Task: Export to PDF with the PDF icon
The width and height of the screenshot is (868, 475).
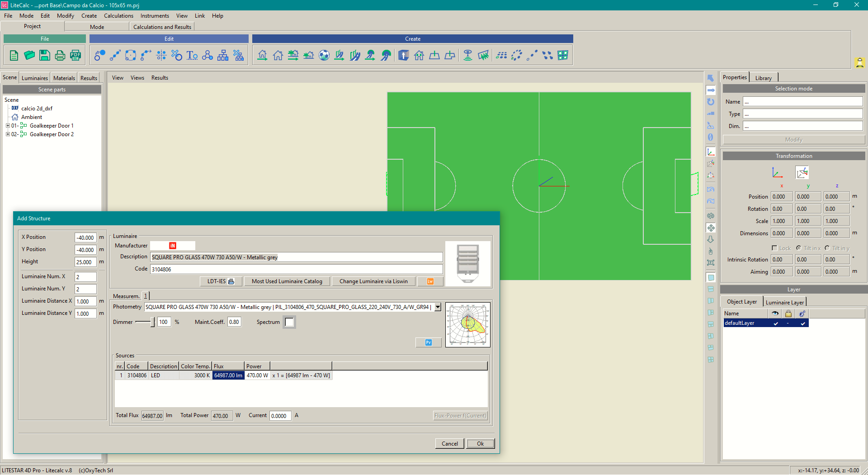Action: click(x=75, y=55)
